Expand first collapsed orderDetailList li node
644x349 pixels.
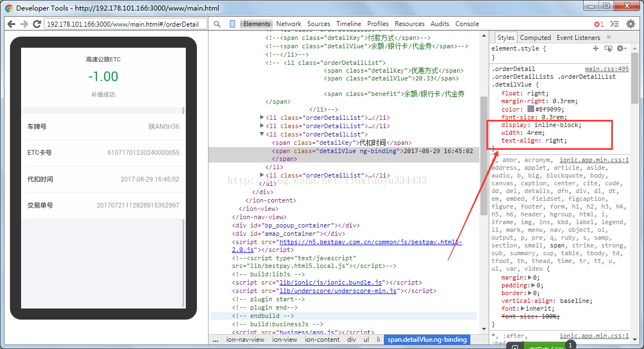[262, 118]
